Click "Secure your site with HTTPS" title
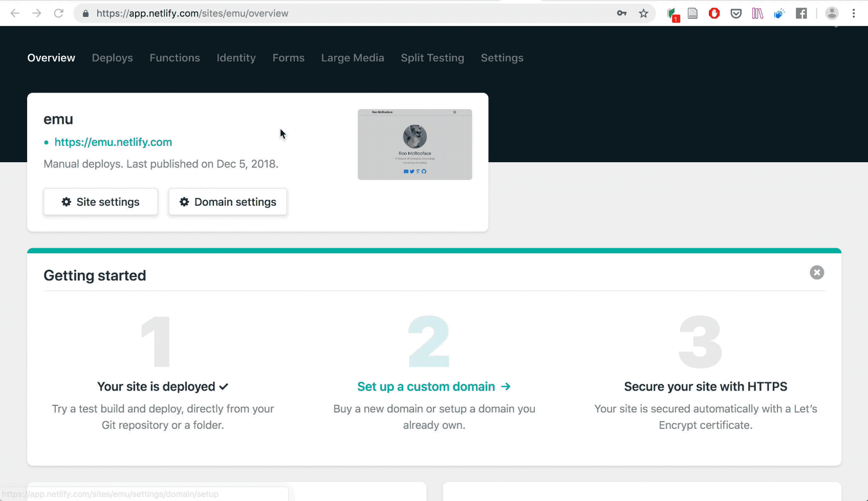 [x=706, y=386]
